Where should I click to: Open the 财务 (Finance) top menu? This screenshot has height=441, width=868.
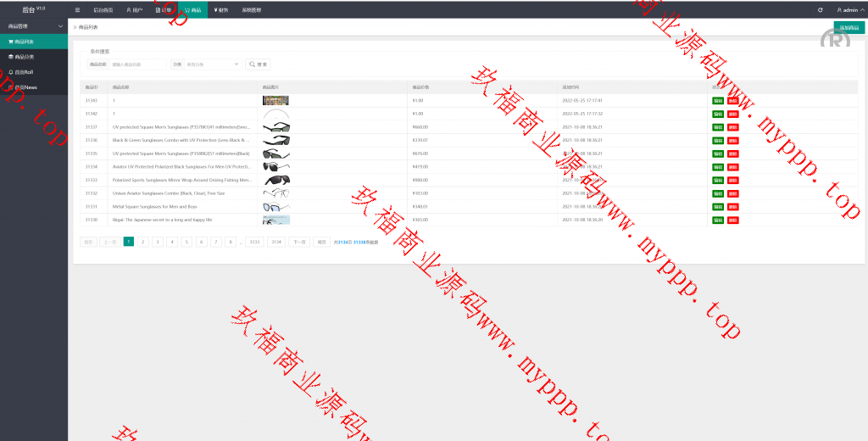[x=221, y=9]
